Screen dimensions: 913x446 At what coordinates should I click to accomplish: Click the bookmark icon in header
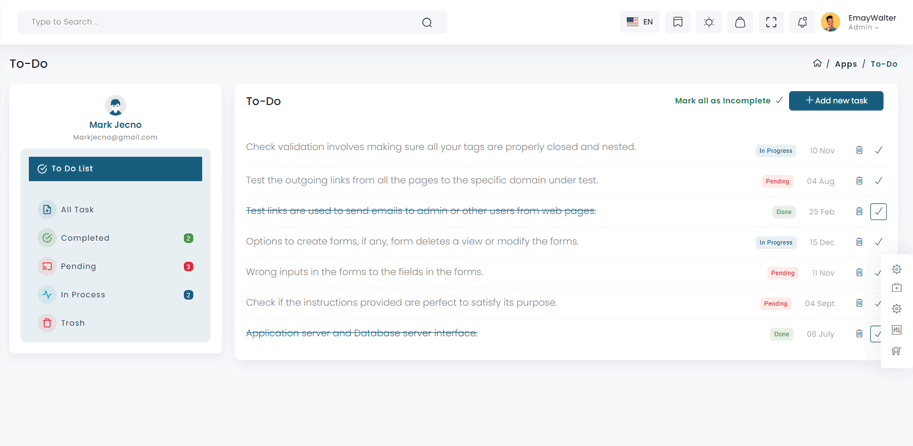coord(678,22)
